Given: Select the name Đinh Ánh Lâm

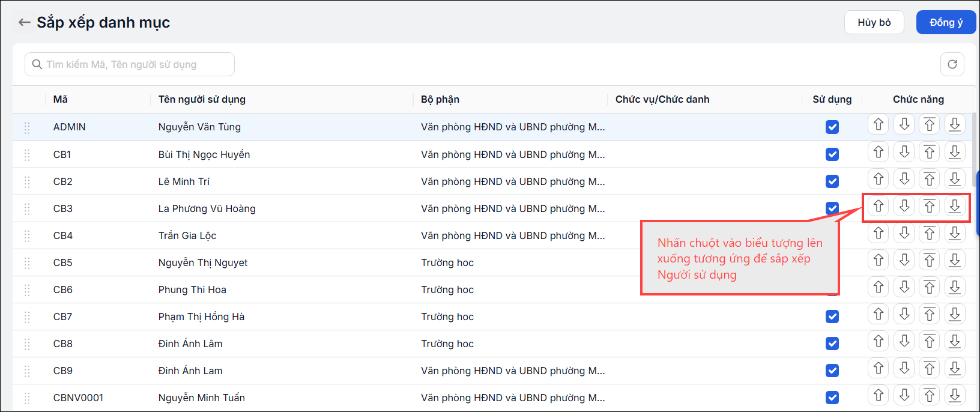Looking at the screenshot, I should tap(190, 344).
